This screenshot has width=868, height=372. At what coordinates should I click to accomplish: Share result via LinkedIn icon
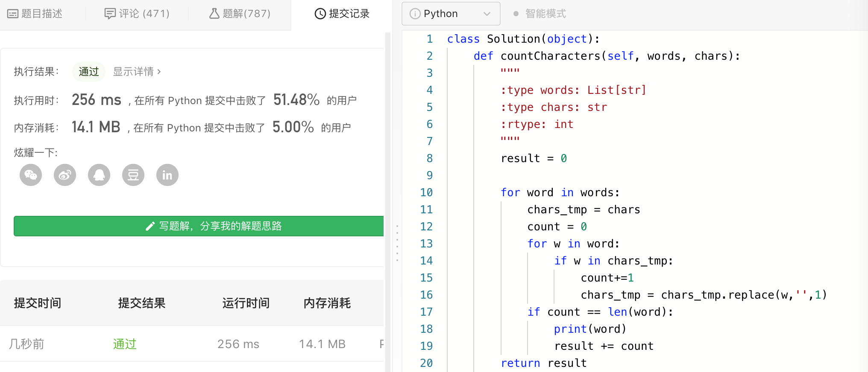click(x=167, y=175)
